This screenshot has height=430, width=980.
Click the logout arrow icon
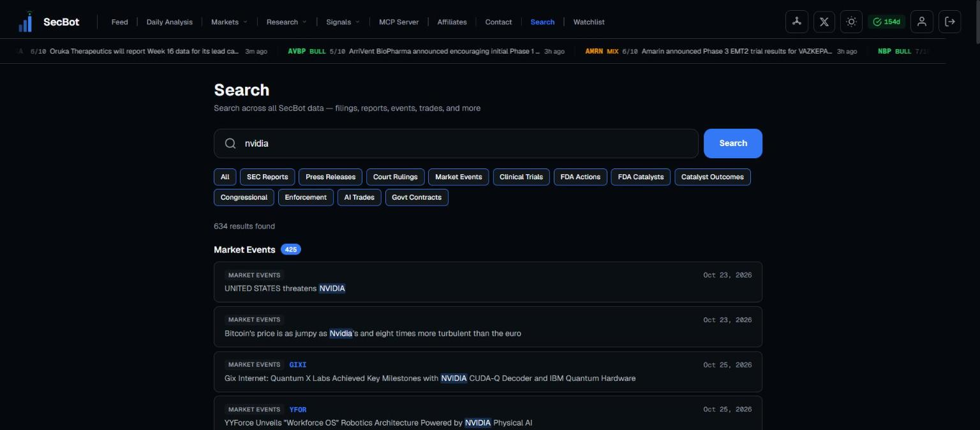pos(950,22)
